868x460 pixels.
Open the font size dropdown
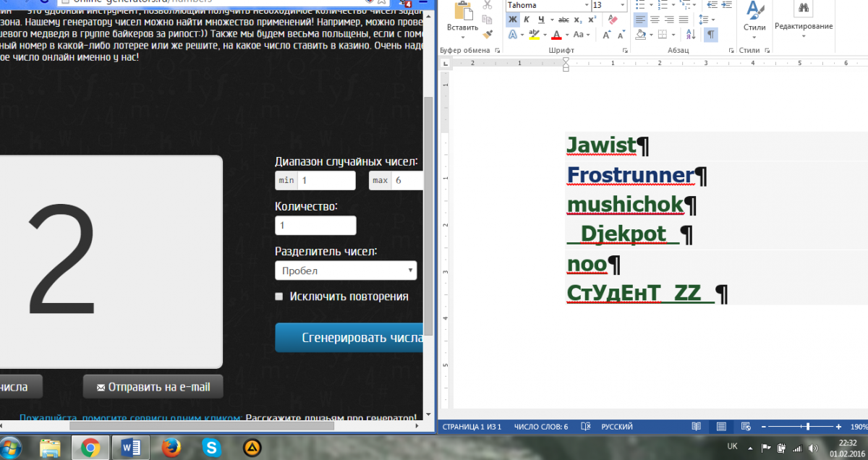pos(622,5)
